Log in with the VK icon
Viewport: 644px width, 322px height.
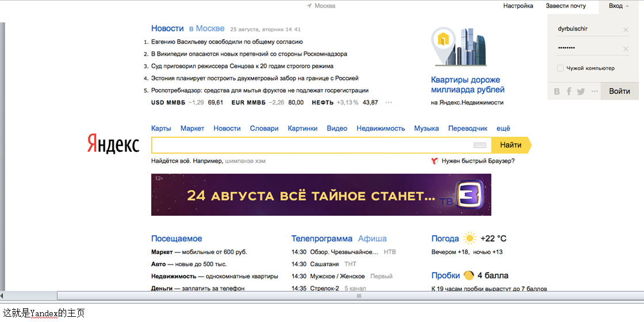pyautogui.click(x=557, y=91)
